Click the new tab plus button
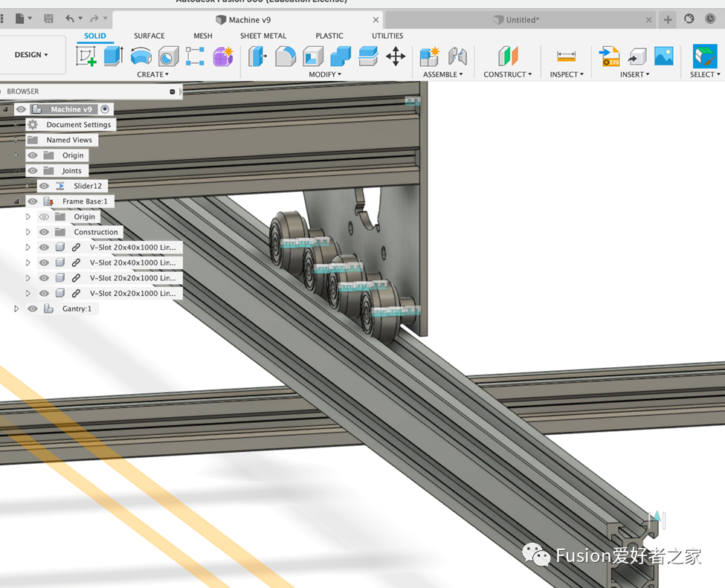This screenshot has width=725, height=588. (x=668, y=20)
